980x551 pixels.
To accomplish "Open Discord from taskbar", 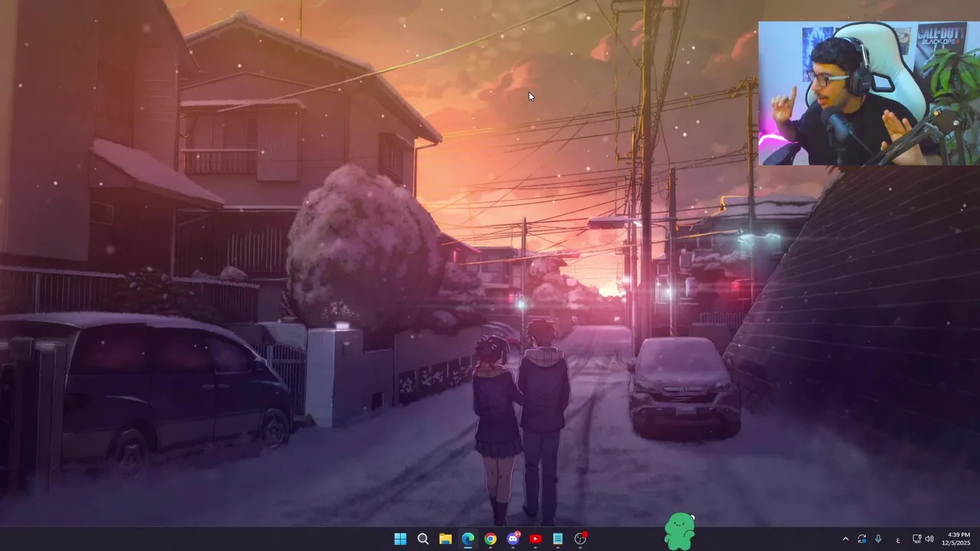I will (x=513, y=539).
